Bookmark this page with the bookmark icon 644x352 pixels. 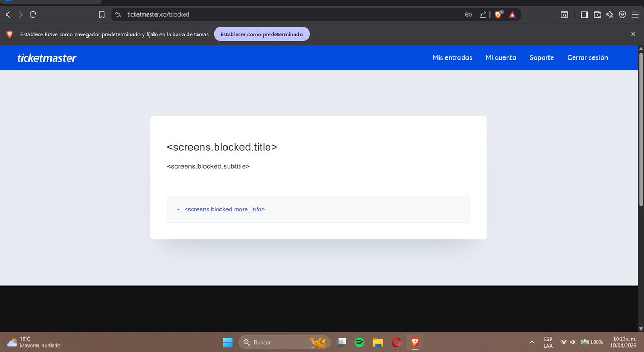(101, 14)
